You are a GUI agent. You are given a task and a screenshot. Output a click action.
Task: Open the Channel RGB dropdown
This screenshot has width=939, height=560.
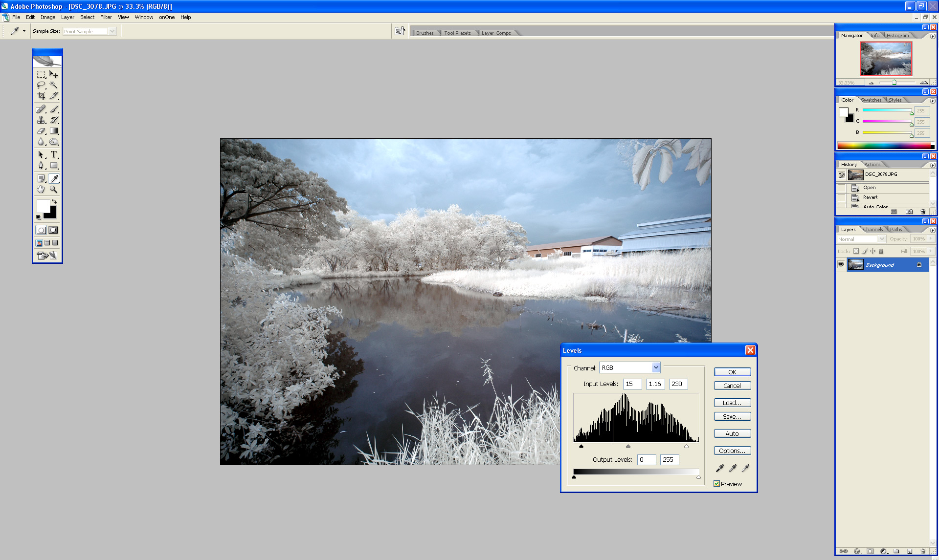656,367
